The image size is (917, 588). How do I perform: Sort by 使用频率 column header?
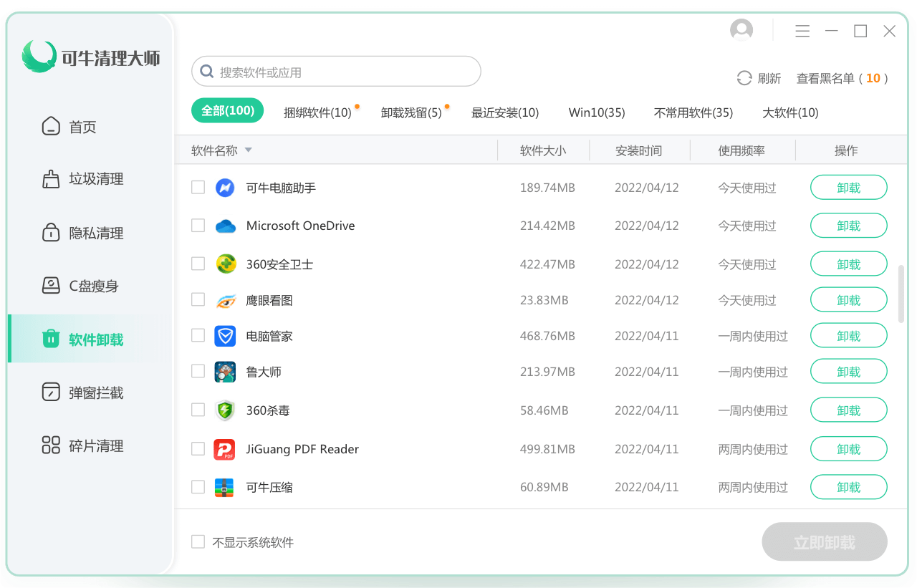(741, 150)
